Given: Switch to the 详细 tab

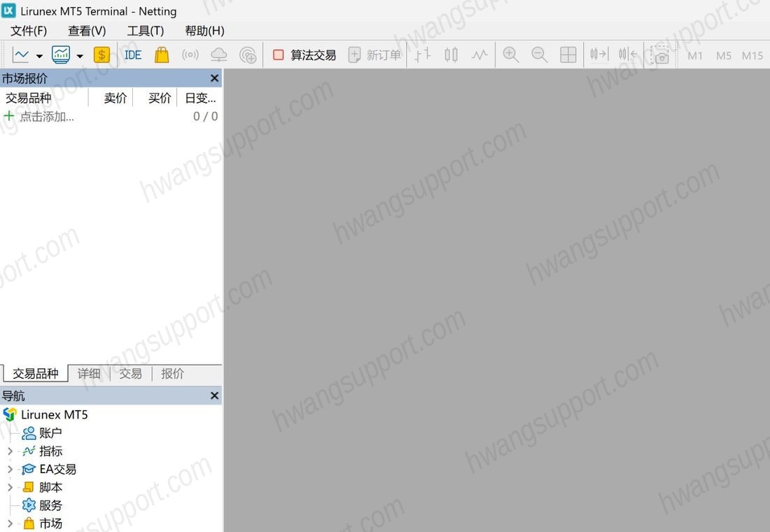Looking at the screenshot, I should pyautogui.click(x=89, y=373).
